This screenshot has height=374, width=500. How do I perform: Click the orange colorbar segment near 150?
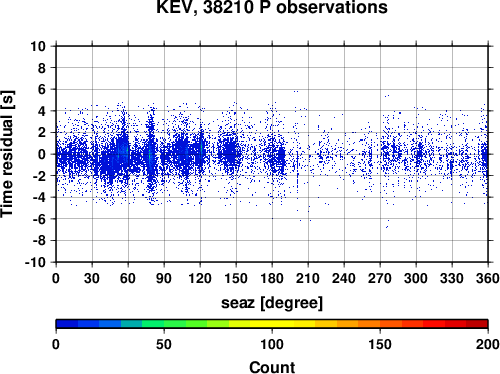pyautogui.click(x=380, y=324)
